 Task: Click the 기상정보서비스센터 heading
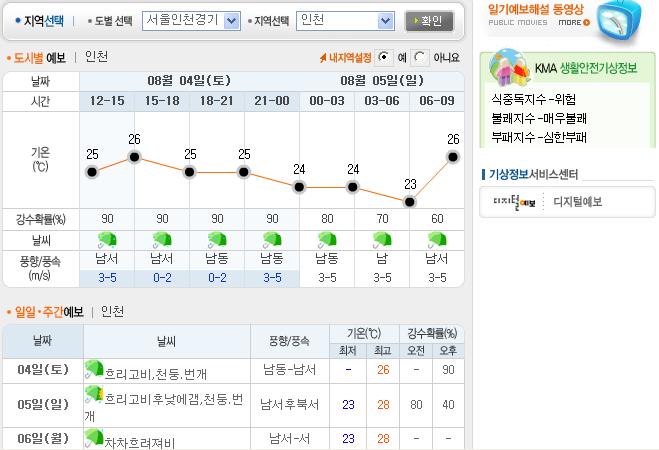(533, 174)
